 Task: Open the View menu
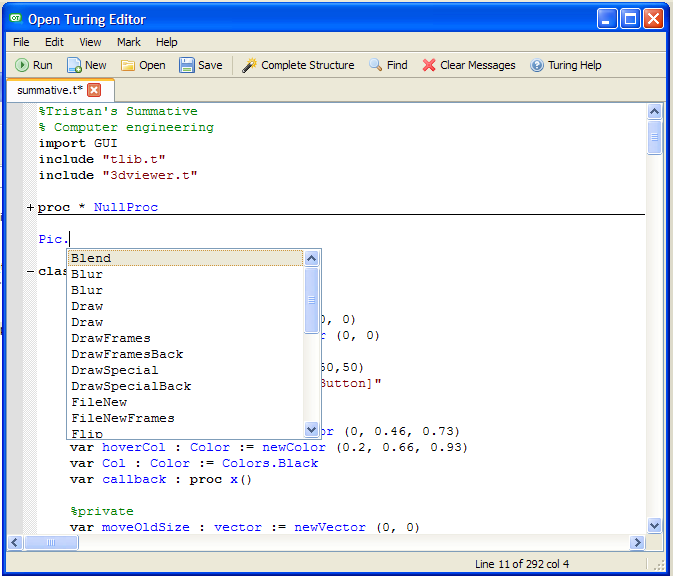coord(90,42)
